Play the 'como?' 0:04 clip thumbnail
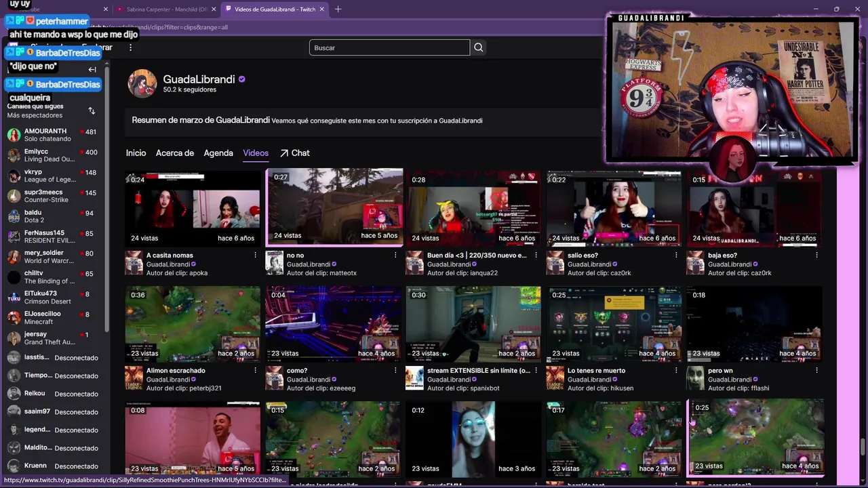Screen dimensions: 868x488 coord(333,324)
